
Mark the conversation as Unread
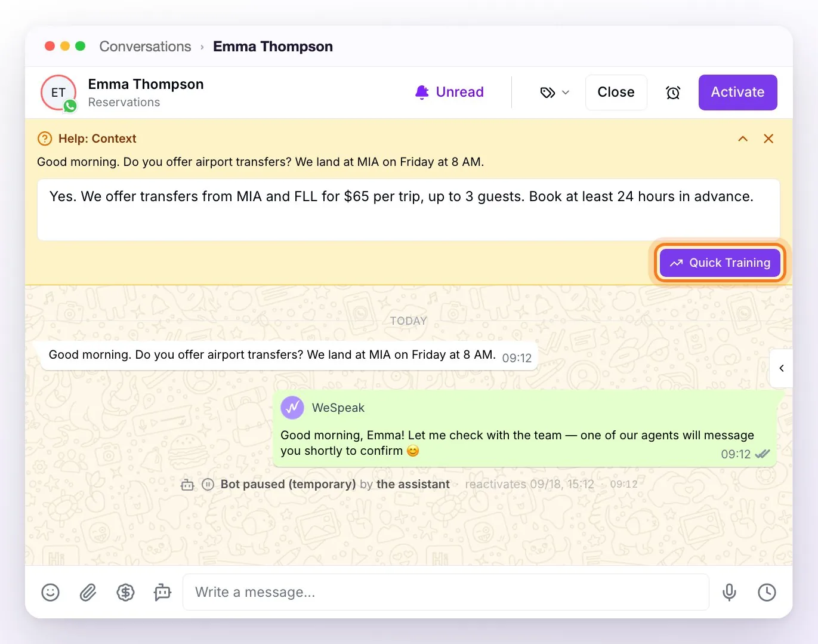(449, 92)
